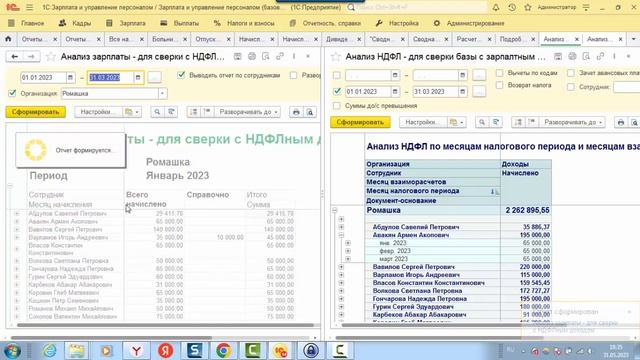The width and height of the screenshot is (640, 360).
Task: Click the Организация field containing Ромашка
Action: pos(109,93)
